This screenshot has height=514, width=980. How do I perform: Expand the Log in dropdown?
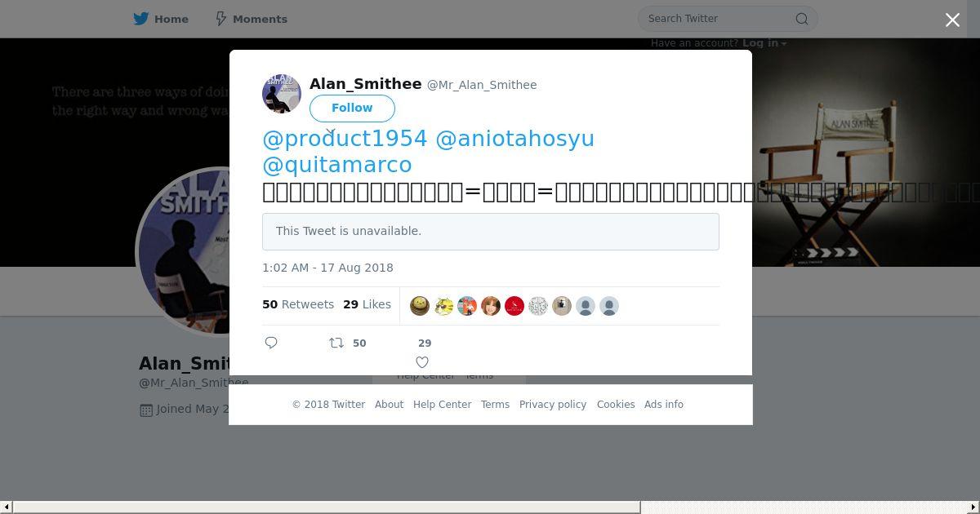click(x=764, y=43)
